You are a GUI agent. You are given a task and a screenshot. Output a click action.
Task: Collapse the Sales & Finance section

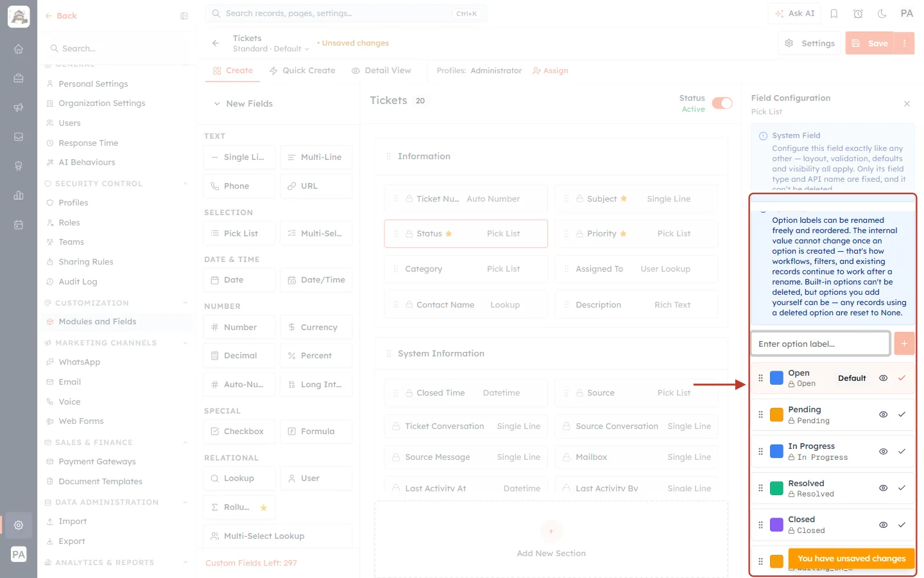tap(185, 442)
